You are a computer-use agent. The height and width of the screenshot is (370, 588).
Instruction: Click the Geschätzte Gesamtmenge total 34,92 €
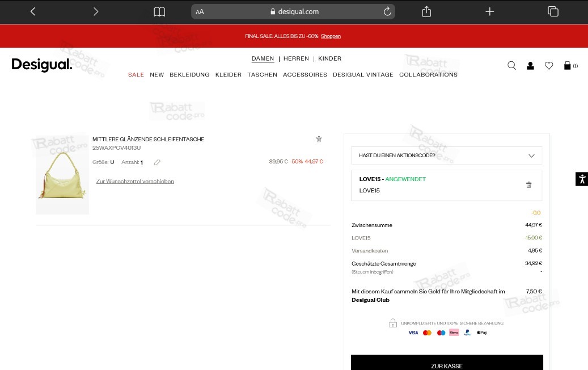pos(534,263)
